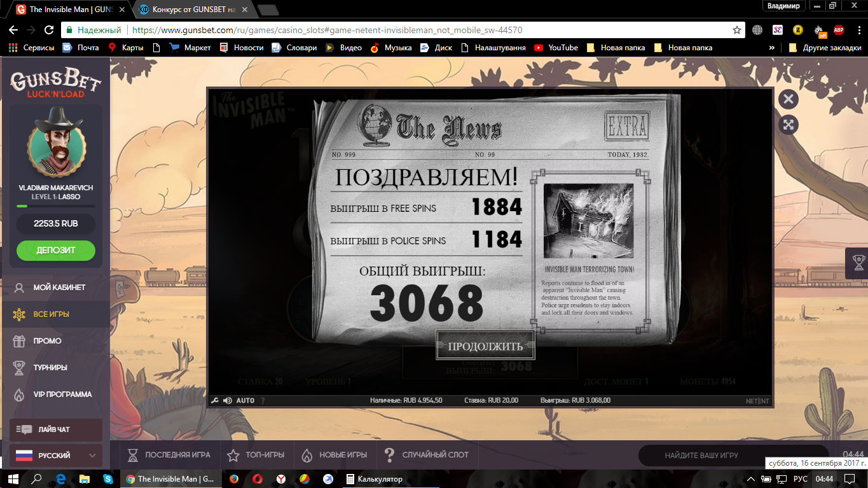Launch СЛУЧАЙНЫЙ СЛОТ random game

(x=426, y=455)
